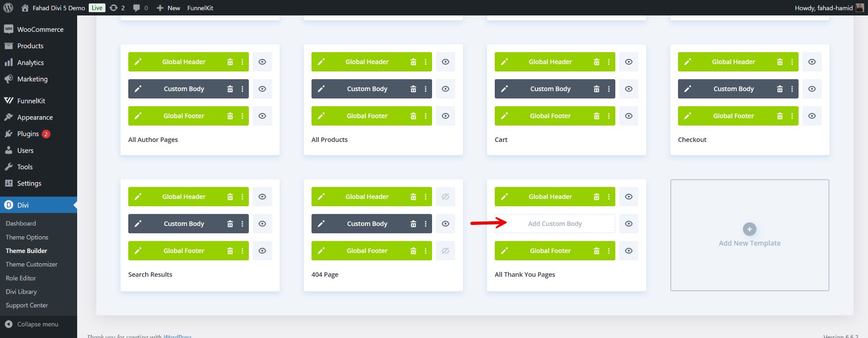Edit Global Footer pencil in 404 Page template
This screenshot has width=868, height=338.
(x=321, y=251)
